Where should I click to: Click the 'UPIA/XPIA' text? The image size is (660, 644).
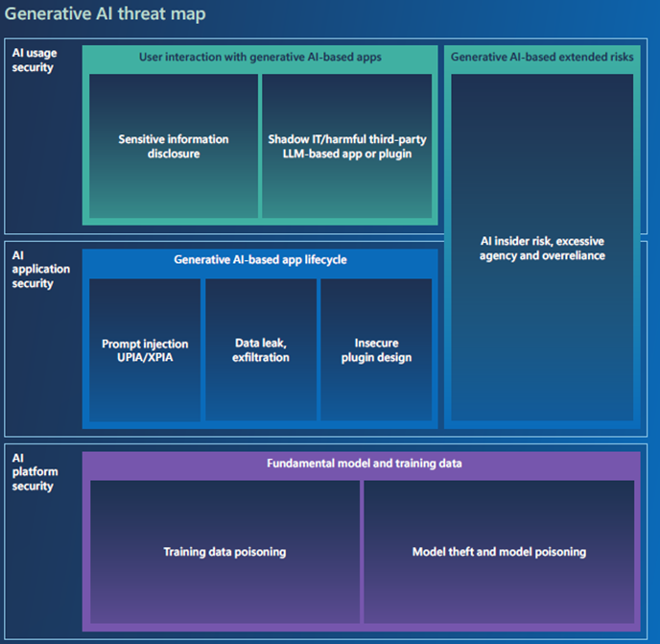tap(145, 358)
